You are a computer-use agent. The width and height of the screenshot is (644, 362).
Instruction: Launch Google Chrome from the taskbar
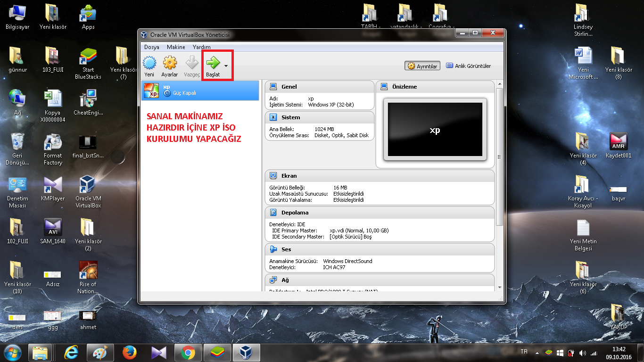(188, 353)
